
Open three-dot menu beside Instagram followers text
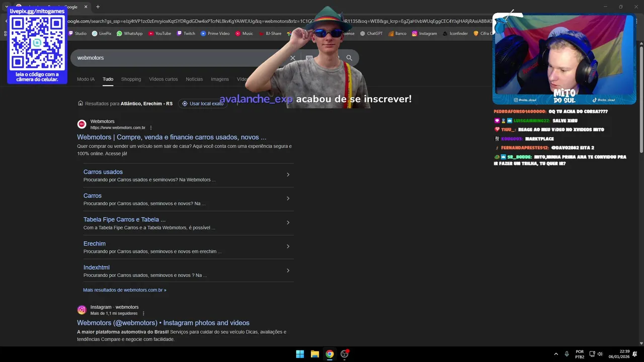coord(143,313)
